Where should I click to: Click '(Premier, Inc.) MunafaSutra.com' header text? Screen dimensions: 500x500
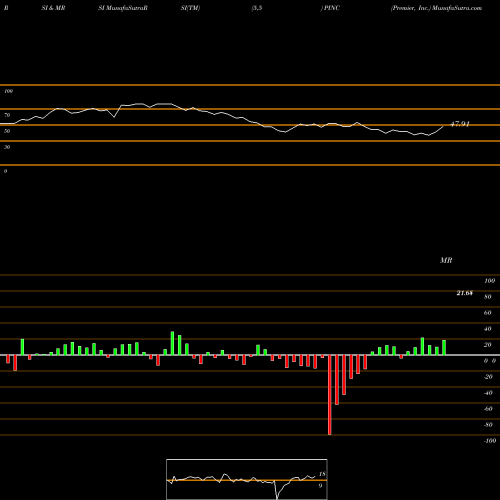click(436, 8)
